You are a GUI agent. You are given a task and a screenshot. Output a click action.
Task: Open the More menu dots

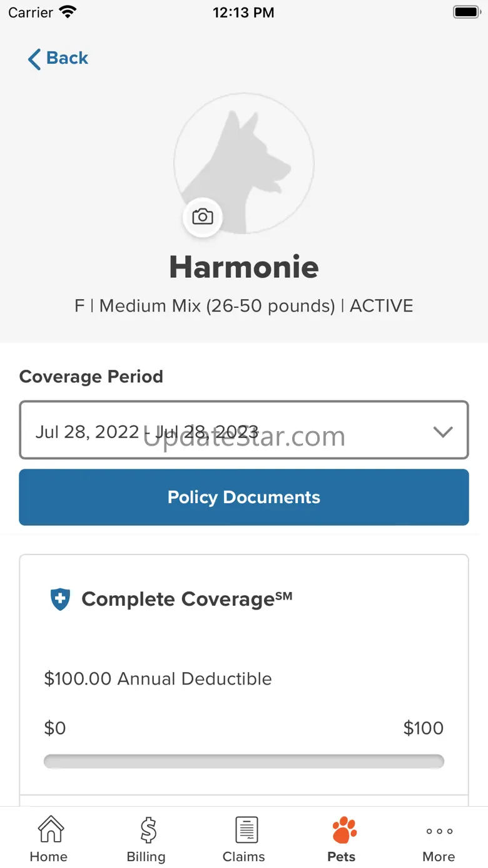coord(439,840)
